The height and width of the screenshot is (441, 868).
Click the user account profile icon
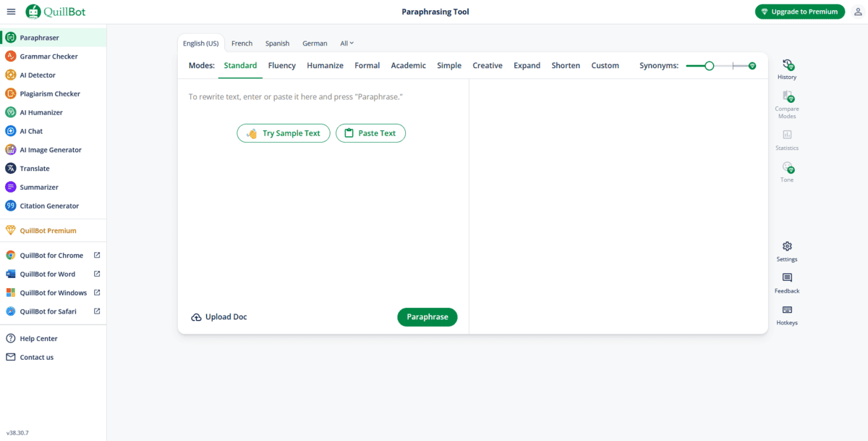point(859,12)
